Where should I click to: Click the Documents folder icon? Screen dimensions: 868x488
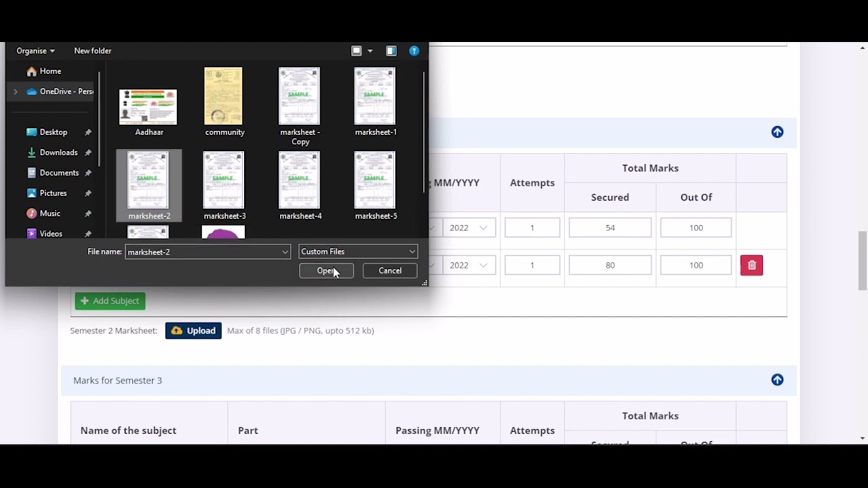coord(31,173)
